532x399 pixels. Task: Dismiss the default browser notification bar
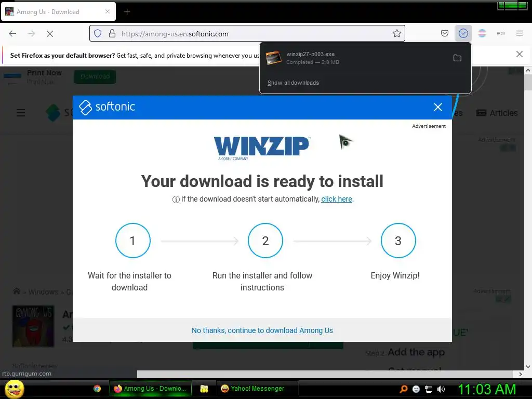pos(519,54)
